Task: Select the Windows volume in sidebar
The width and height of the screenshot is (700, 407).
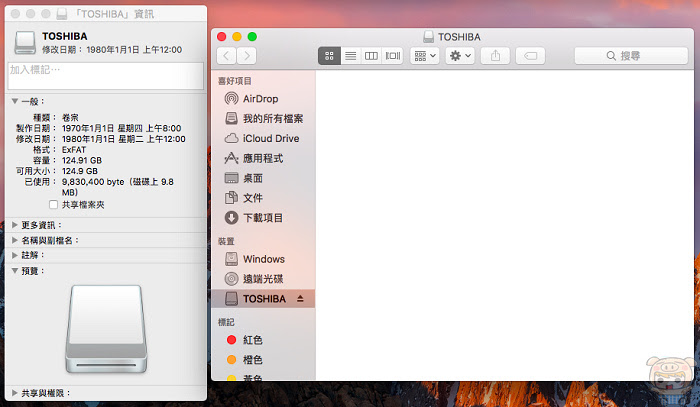Action: 263,259
